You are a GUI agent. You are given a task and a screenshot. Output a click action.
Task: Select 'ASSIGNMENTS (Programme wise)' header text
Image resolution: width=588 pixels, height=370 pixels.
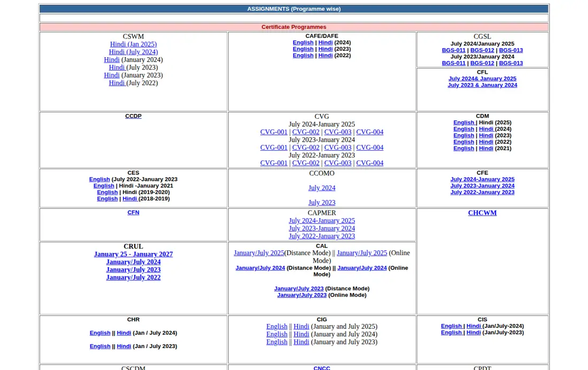pos(294,9)
